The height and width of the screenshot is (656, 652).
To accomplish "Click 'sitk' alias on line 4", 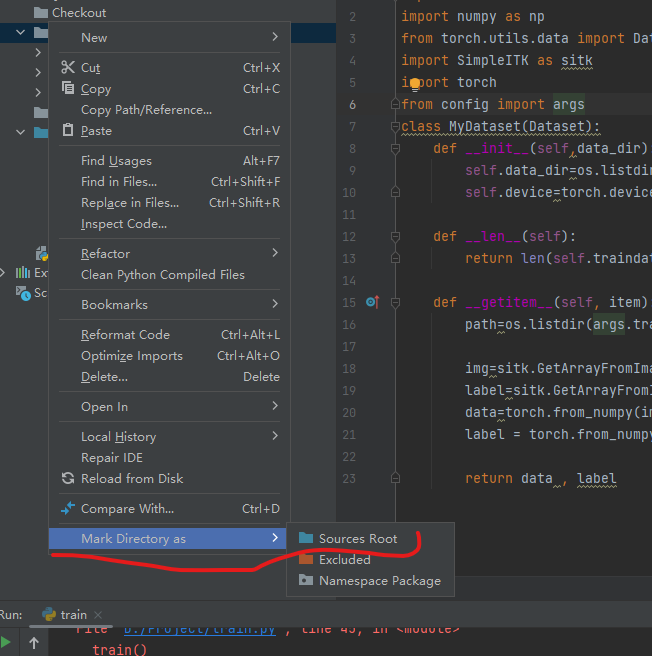I will 577,61.
